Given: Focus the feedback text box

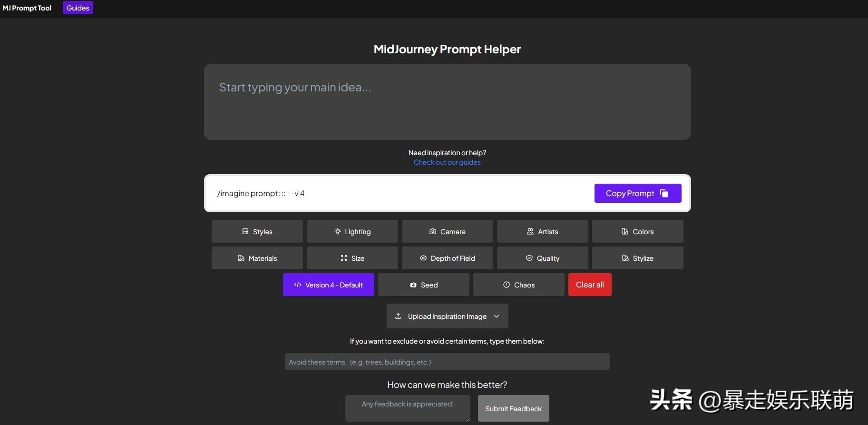Looking at the screenshot, I should coord(408,408).
